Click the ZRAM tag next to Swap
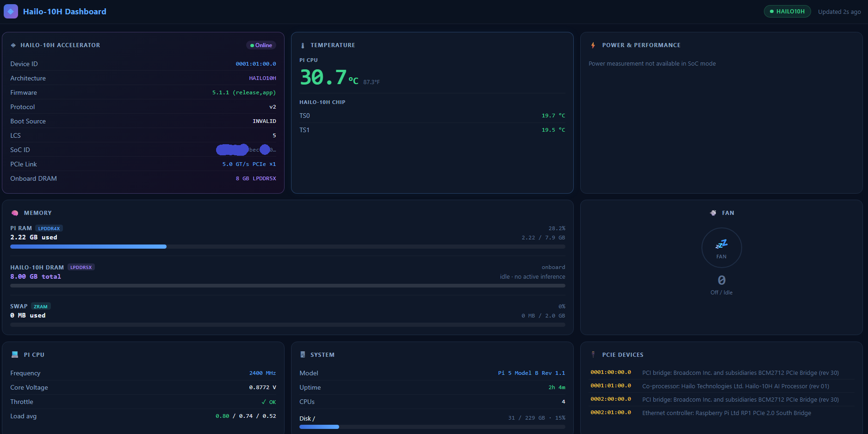This screenshot has width=868, height=434. pyautogui.click(x=41, y=306)
